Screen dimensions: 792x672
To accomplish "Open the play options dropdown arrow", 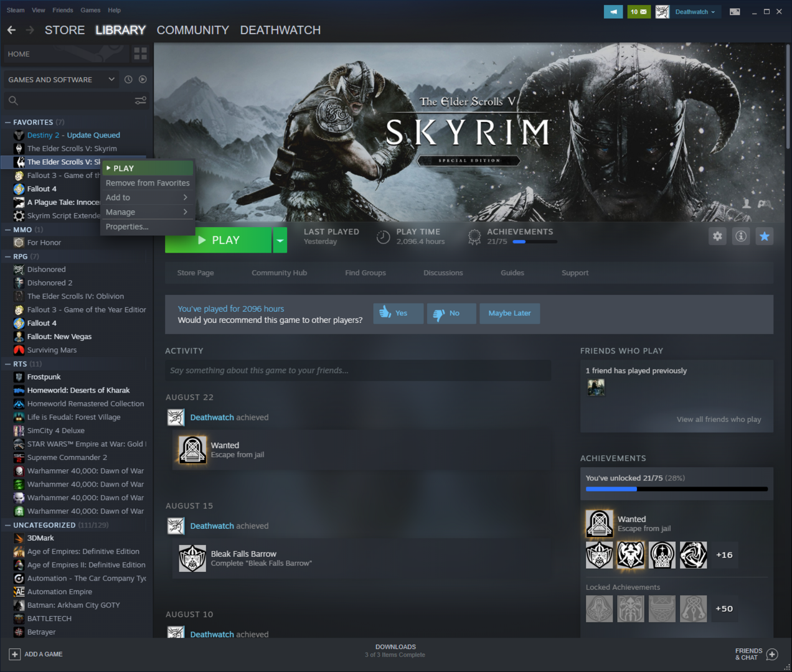I will [280, 240].
